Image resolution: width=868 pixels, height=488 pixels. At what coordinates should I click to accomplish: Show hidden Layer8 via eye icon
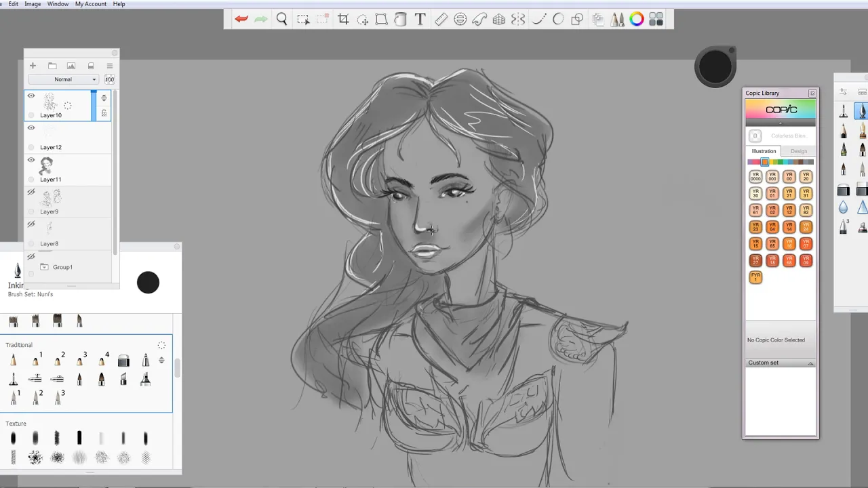(x=31, y=224)
